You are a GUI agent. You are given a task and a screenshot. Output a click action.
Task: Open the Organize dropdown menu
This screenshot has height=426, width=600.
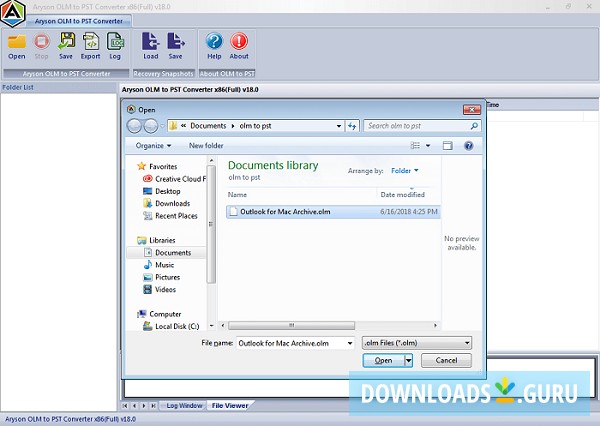pyautogui.click(x=153, y=145)
